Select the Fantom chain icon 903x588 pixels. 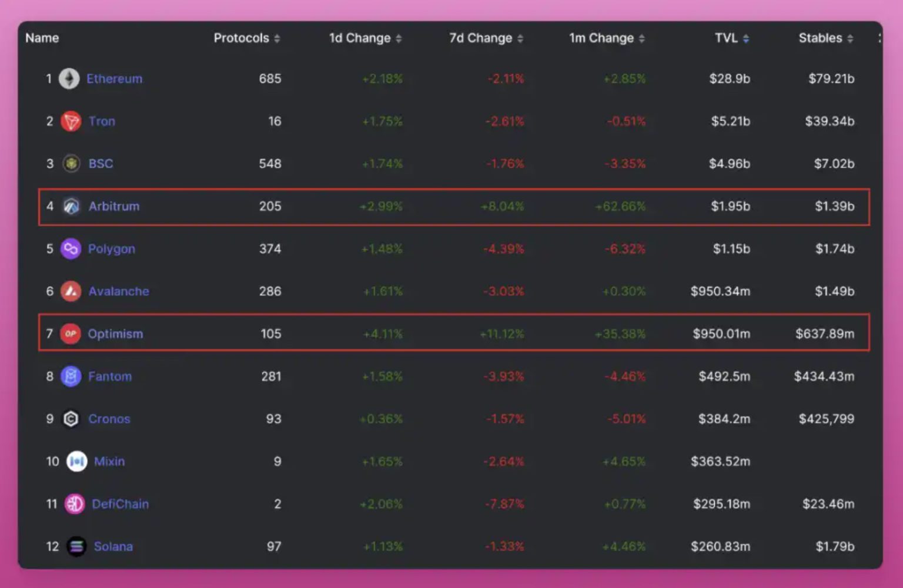click(x=70, y=376)
